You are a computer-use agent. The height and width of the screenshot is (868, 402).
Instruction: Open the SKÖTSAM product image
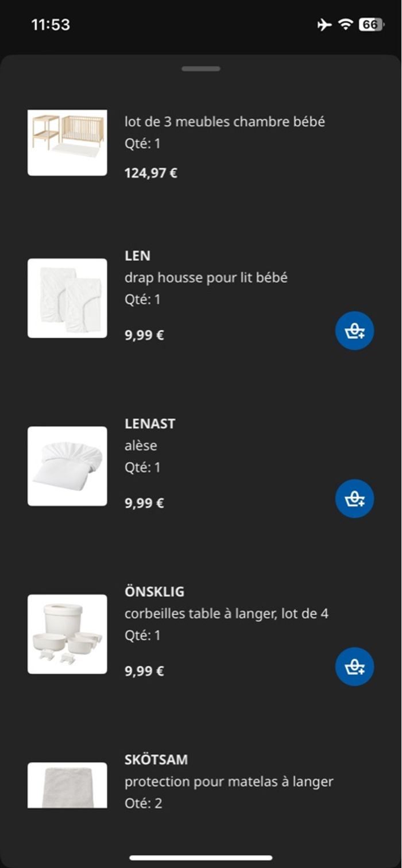67,785
